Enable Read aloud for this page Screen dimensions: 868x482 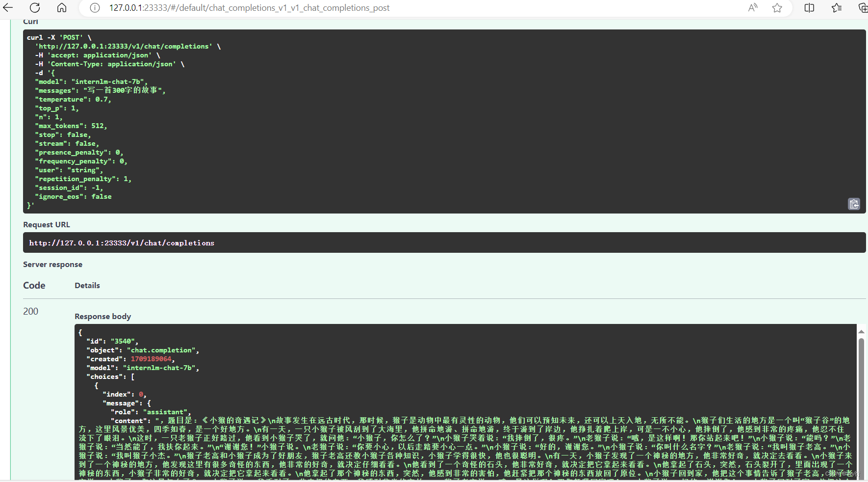click(x=753, y=8)
